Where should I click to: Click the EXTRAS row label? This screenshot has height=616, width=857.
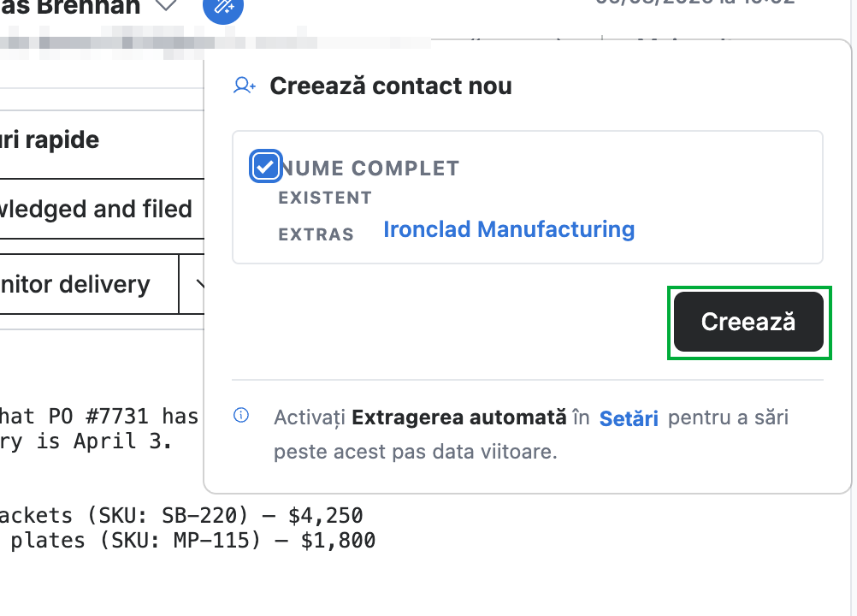pyautogui.click(x=316, y=234)
